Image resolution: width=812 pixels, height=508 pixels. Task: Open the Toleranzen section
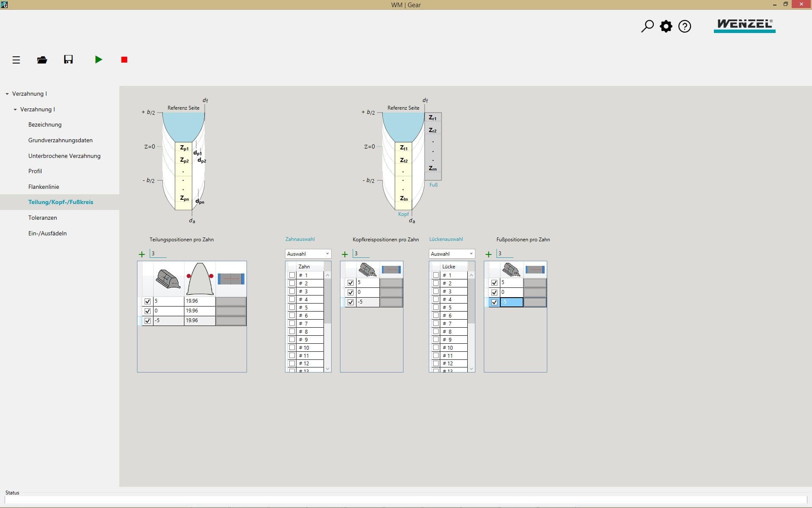(42, 218)
